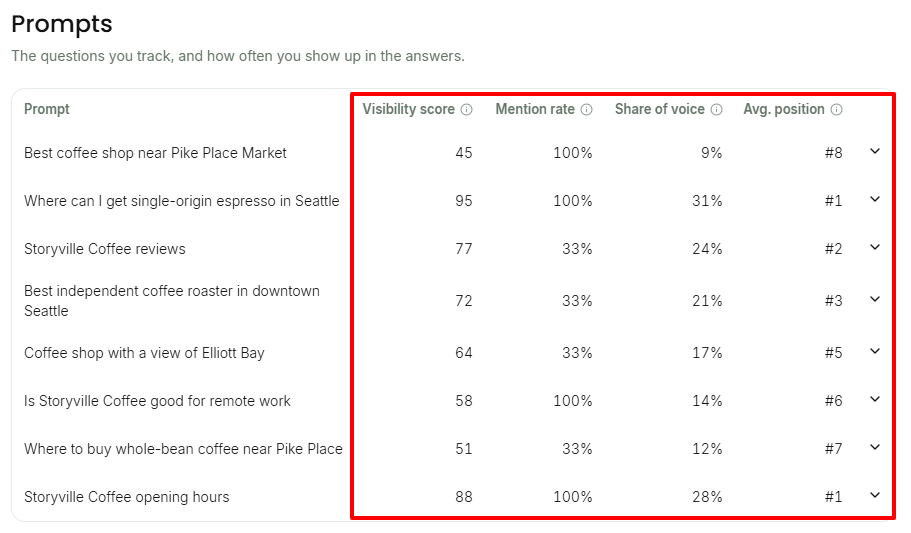The image size is (911, 533).
Task: Click the Visibility score info icon
Action: pyautogui.click(x=467, y=109)
